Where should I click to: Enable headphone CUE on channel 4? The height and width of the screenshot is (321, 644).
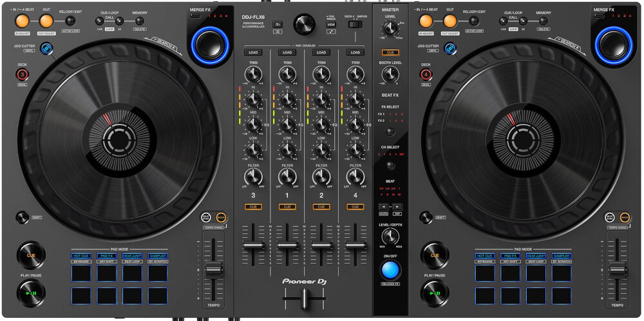355,207
